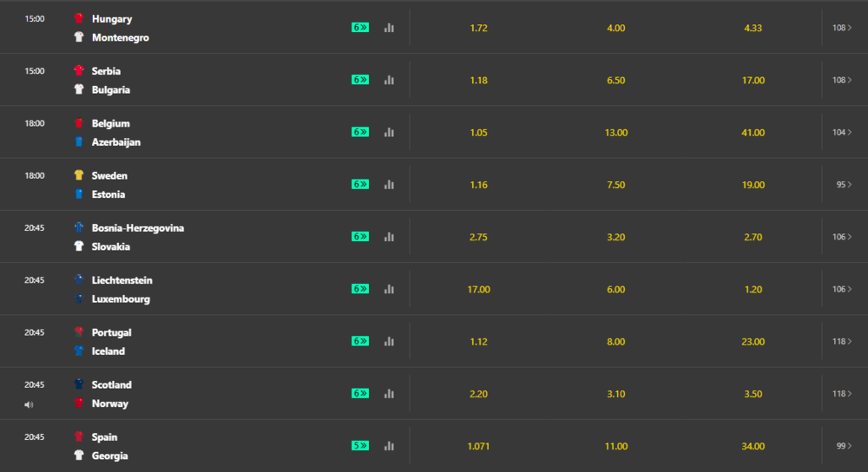Open the Portugal team name link
The width and height of the screenshot is (868, 472).
[111, 332]
